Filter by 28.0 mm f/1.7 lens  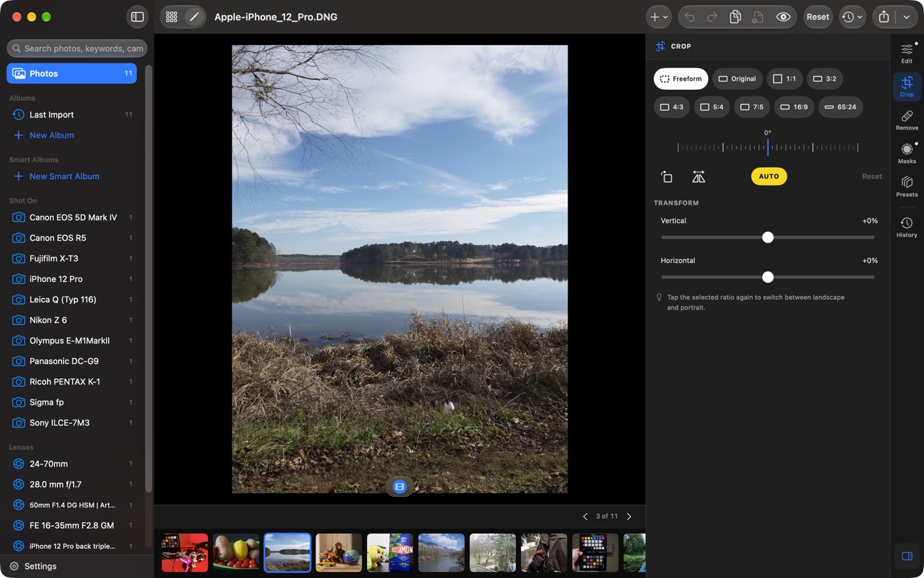(x=72, y=484)
